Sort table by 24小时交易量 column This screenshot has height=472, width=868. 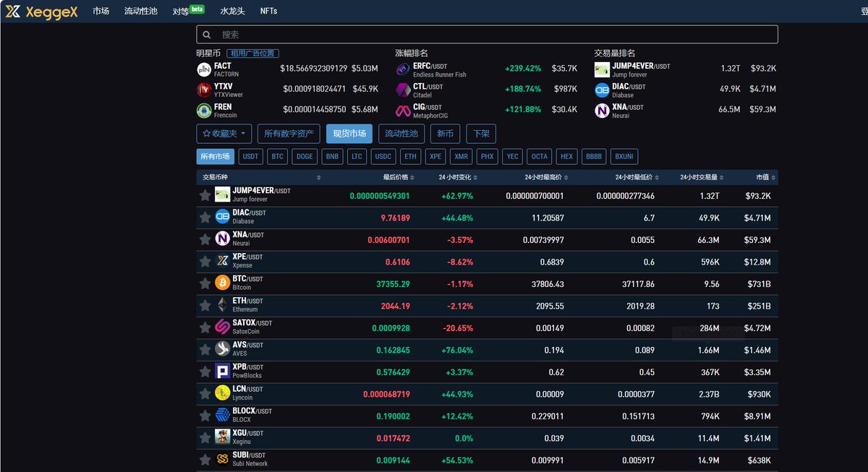(702, 177)
